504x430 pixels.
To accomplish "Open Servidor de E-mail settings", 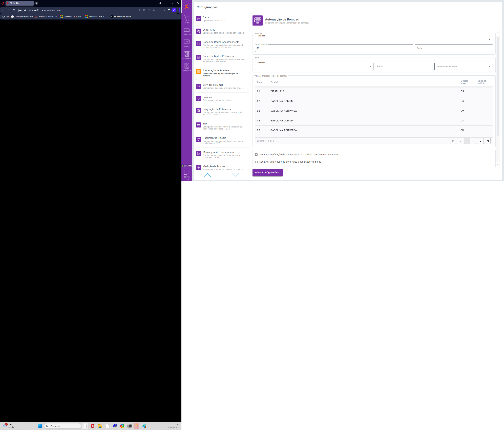I will click(221, 86).
